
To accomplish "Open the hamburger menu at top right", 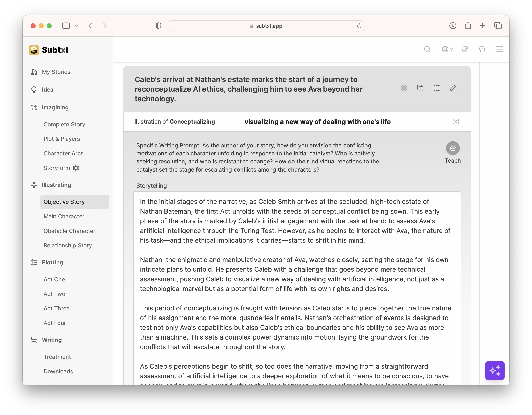I will [x=500, y=49].
